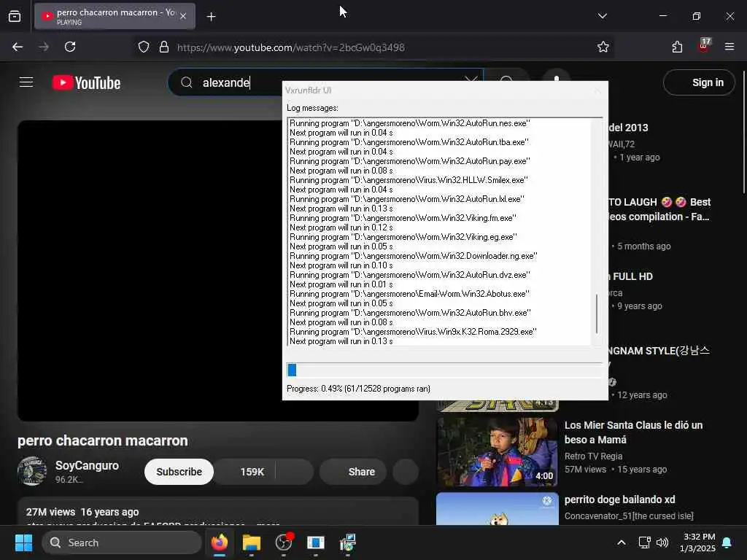Open the Firefox application menu
Viewport: 747px width, 560px height.
tap(729, 47)
